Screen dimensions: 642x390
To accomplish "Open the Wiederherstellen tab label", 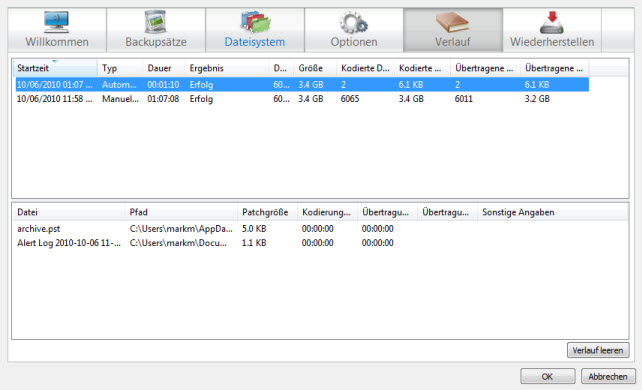I will click(x=552, y=42).
